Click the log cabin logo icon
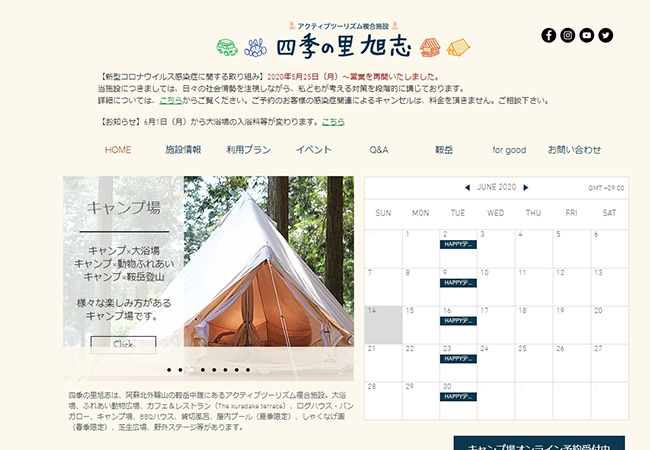 430,48
